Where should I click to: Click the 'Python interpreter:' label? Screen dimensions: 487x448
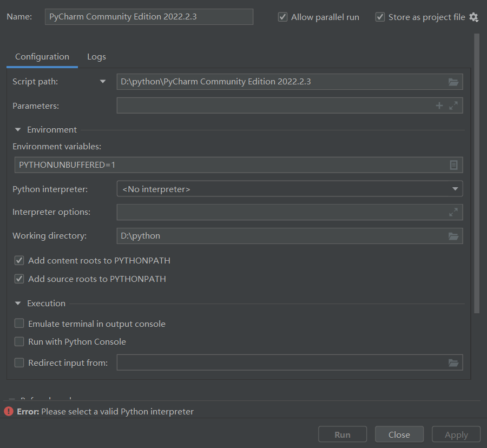tap(50, 189)
